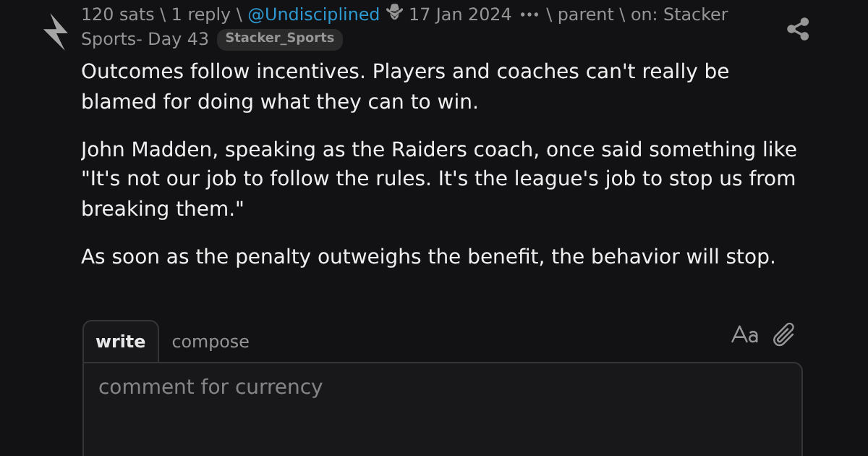The image size is (868, 456).
Task: Click the John Madden quote paragraph
Action: tap(439, 179)
